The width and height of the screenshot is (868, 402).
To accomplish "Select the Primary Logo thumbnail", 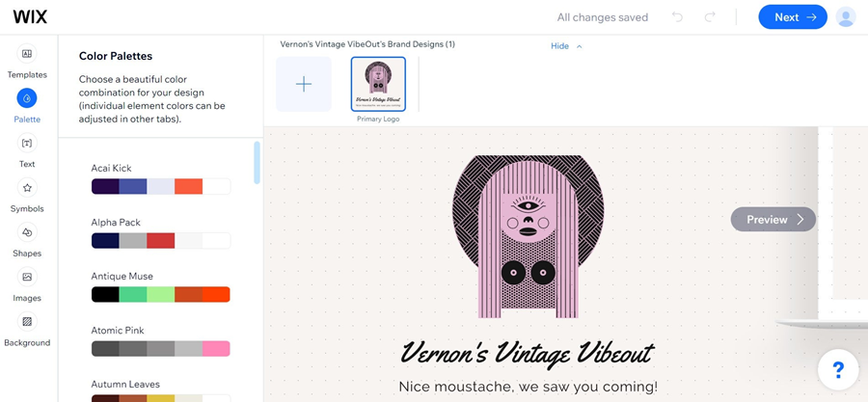I will click(x=378, y=84).
